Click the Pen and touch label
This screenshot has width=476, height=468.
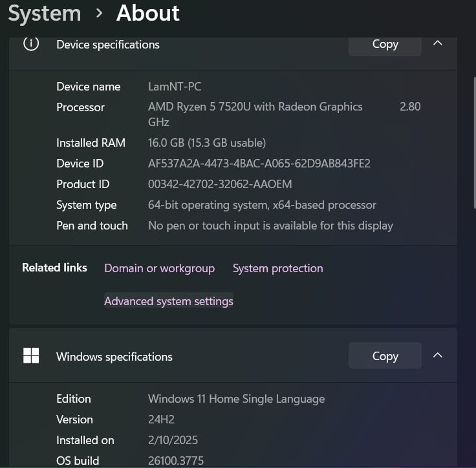92,226
